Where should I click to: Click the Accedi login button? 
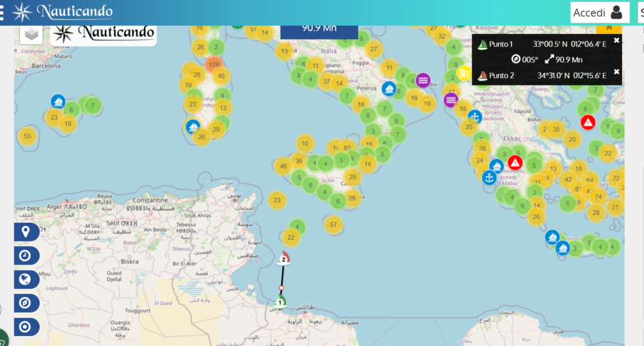599,13
